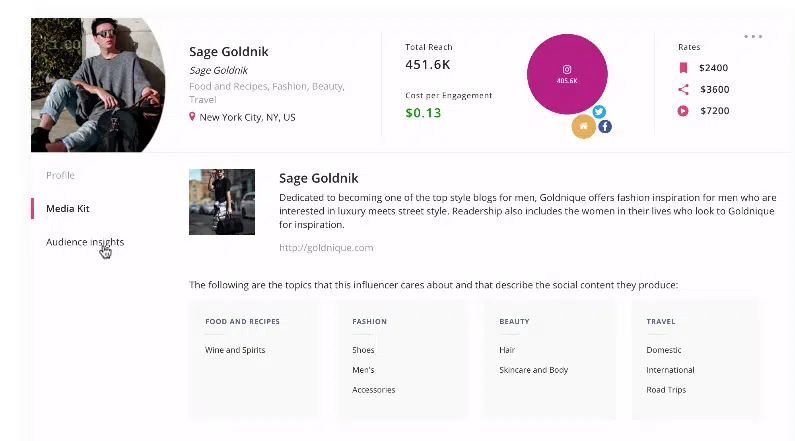Screen dimensions: 795x441
Task: Open the goldnique.com link
Action: [326, 247]
